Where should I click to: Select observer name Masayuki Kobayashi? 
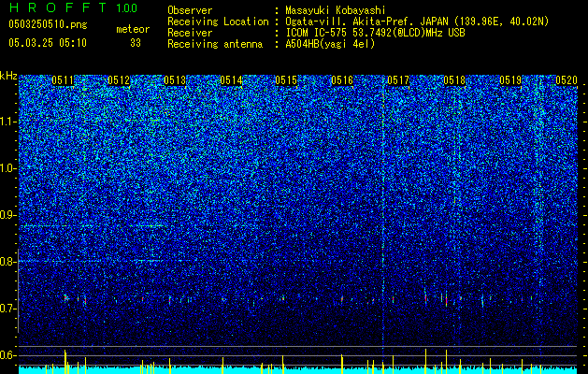point(335,10)
